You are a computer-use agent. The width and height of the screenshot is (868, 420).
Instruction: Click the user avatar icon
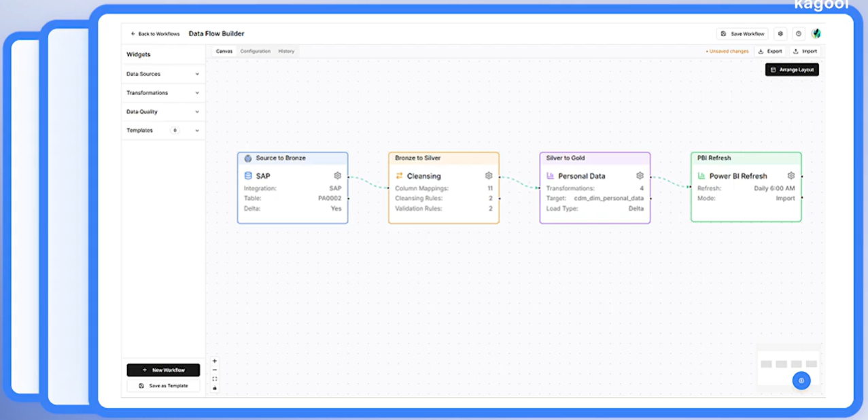[816, 33]
